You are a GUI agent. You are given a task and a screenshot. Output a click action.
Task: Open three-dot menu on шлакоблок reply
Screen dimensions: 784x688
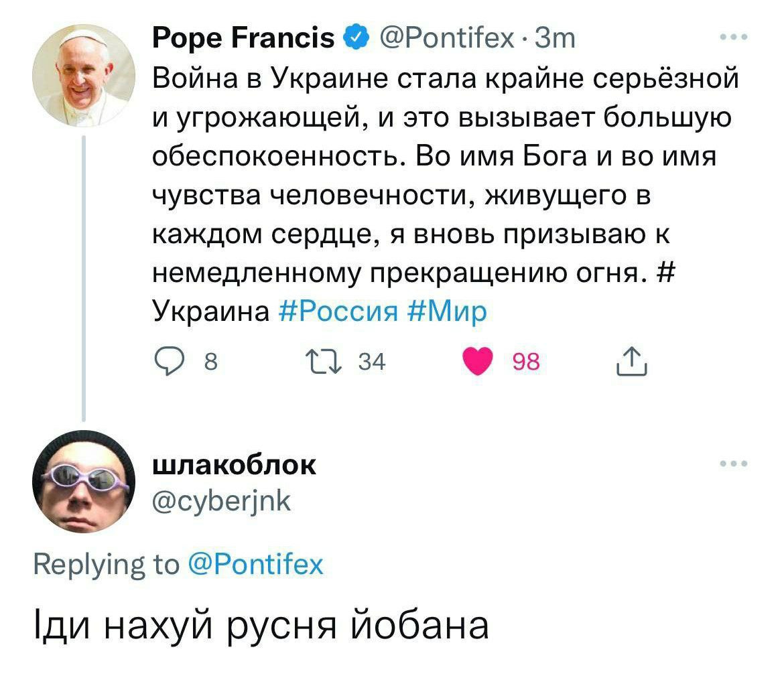click(x=734, y=464)
